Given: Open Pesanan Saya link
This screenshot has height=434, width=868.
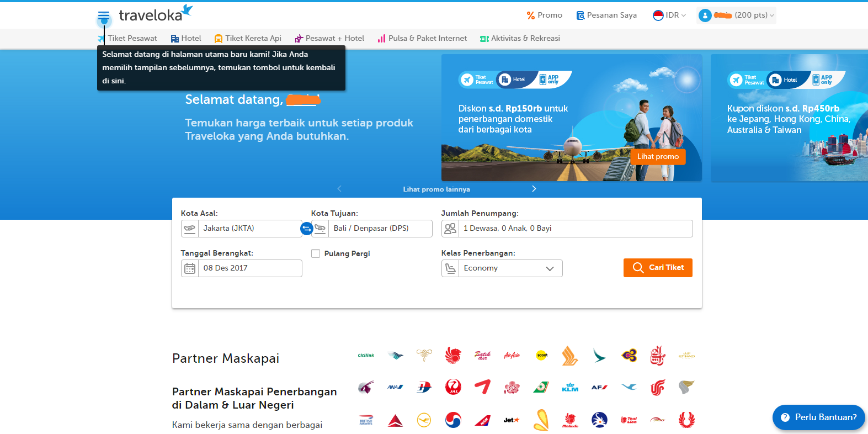Looking at the screenshot, I should tap(606, 15).
